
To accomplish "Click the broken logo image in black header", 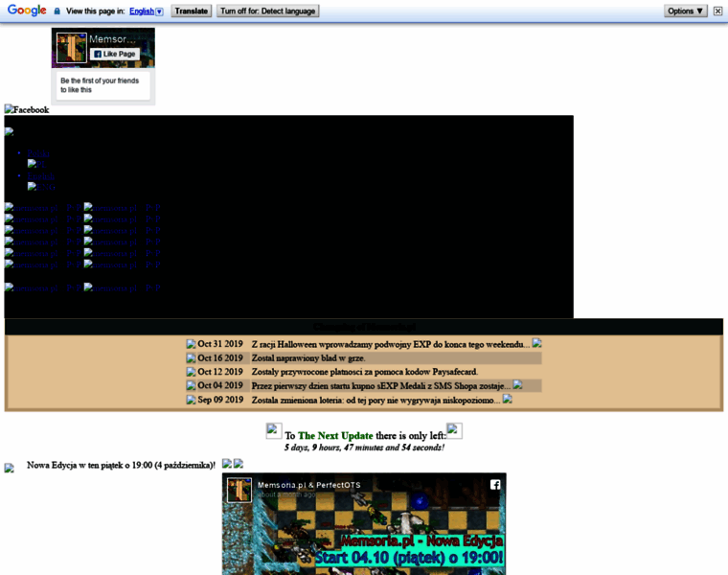I will 10,132.
